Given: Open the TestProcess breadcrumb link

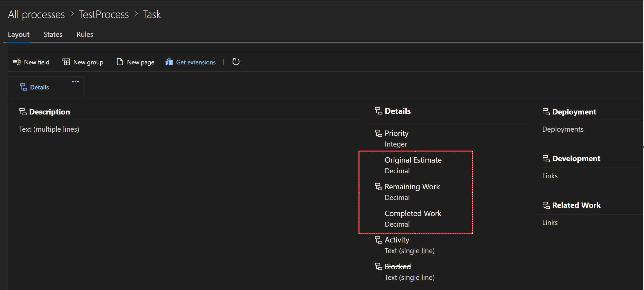Looking at the screenshot, I should [x=104, y=14].
